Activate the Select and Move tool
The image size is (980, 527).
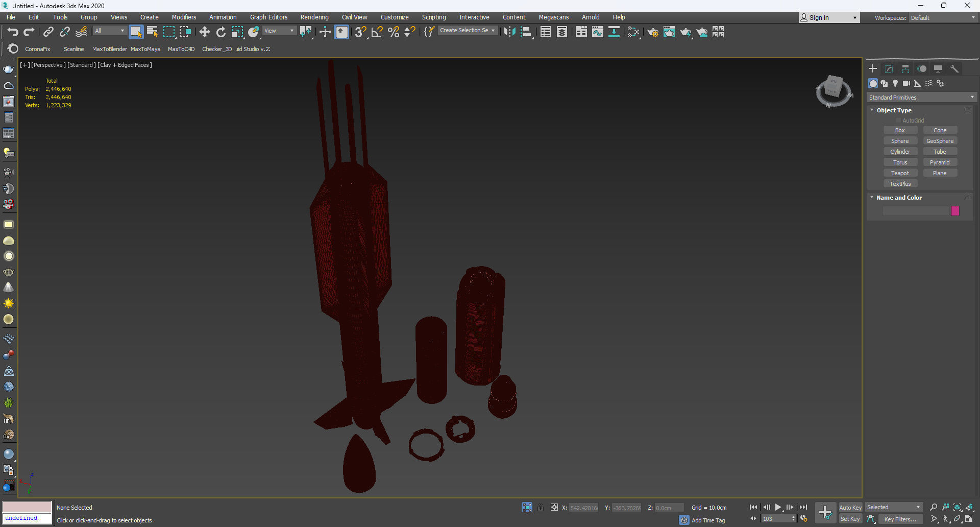[x=205, y=32]
